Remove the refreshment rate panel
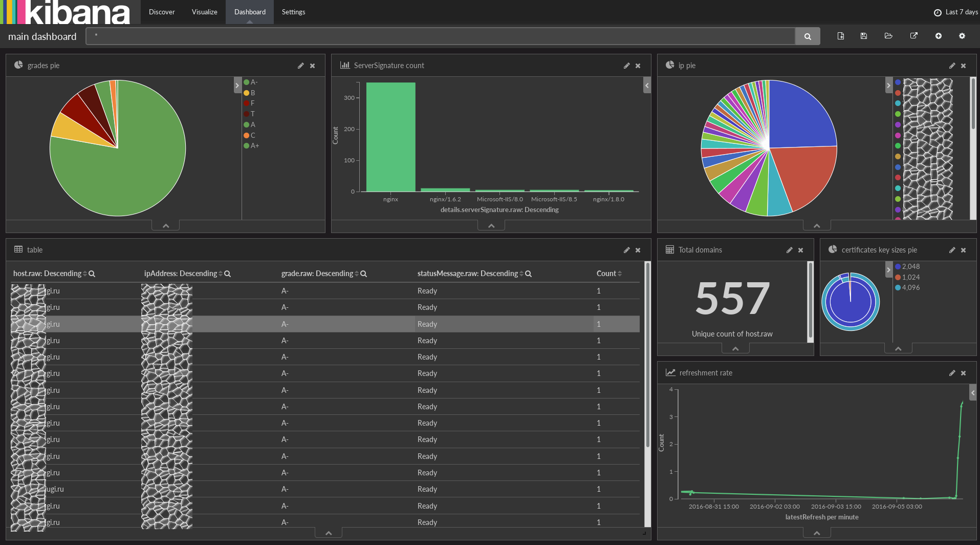This screenshot has height=545, width=980. pyautogui.click(x=964, y=373)
